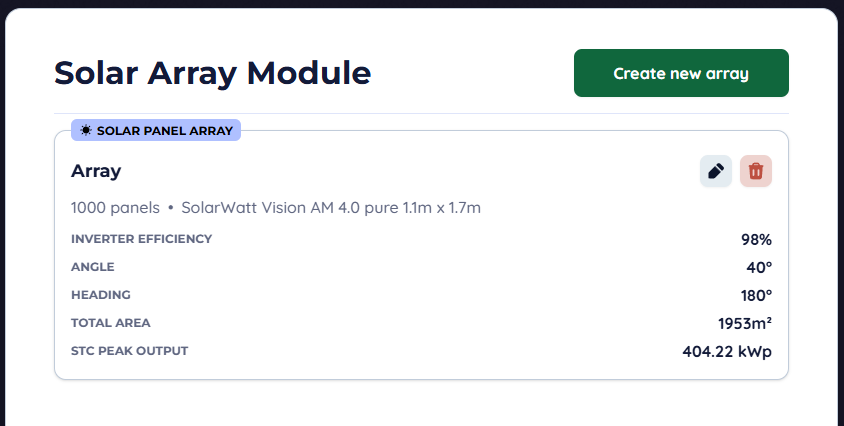Click the SOLAR PANEL ARRAY badge text

coord(164,130)
